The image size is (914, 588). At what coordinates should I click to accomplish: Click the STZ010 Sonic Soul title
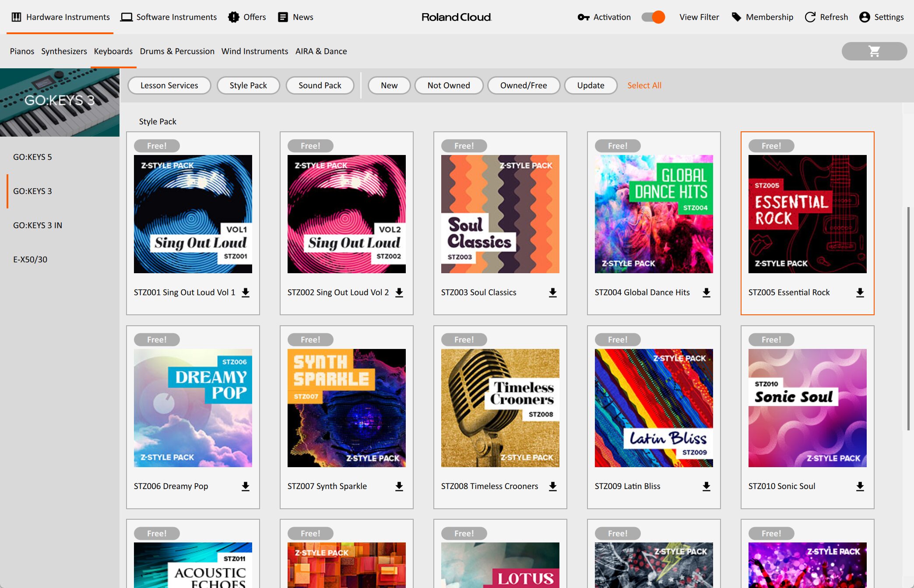(x=782, y=486)
